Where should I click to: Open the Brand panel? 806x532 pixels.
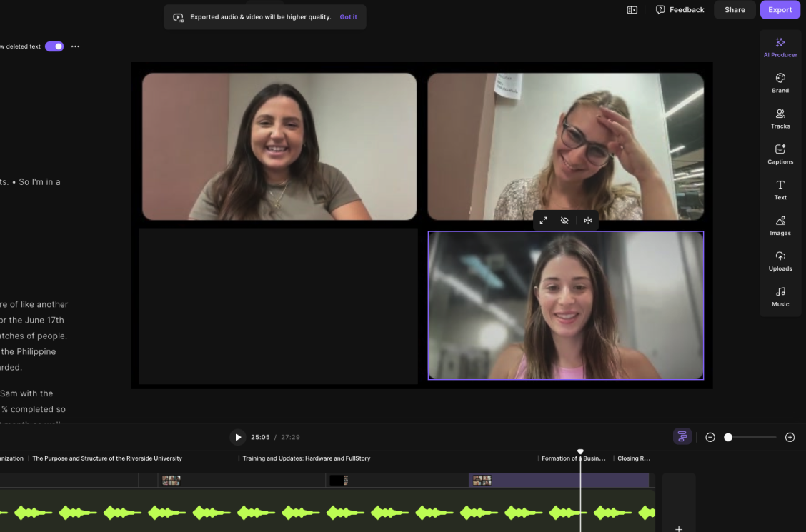pos(780,83)
